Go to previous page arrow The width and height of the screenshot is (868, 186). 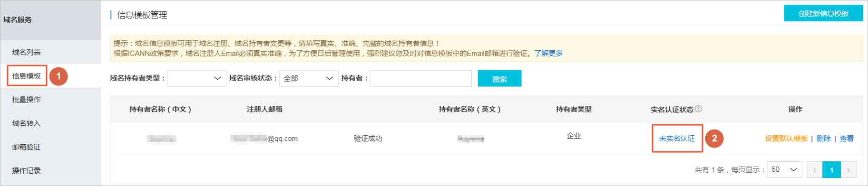click(814, 170)
